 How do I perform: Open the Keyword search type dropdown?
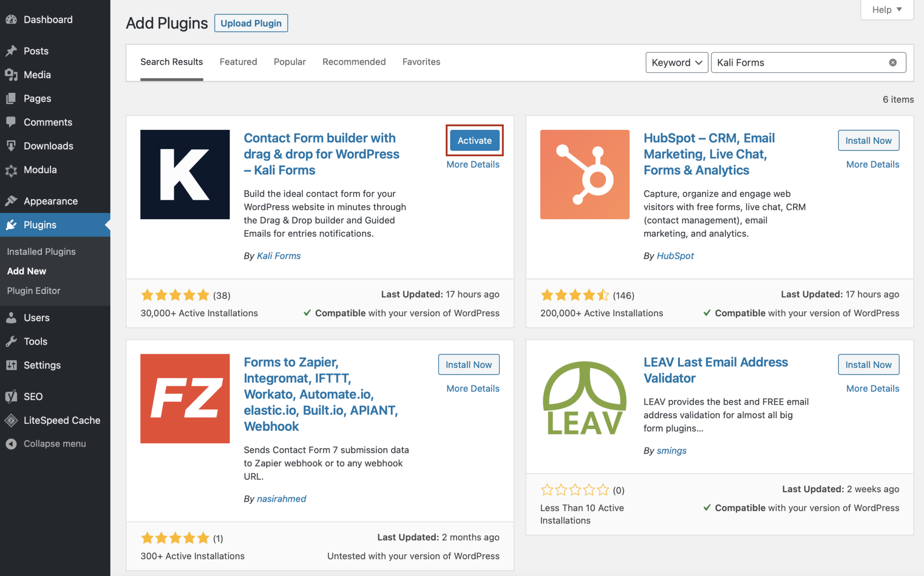(x=676, y=63)
